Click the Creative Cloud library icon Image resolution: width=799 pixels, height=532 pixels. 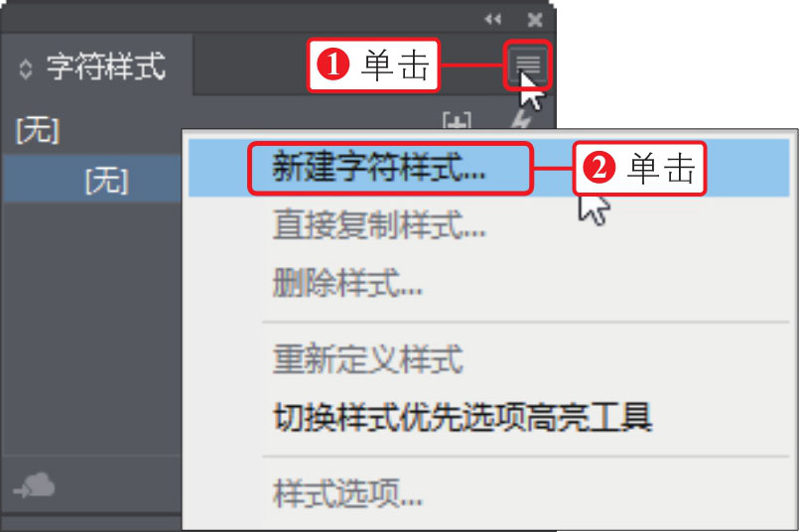click(34, 484)
